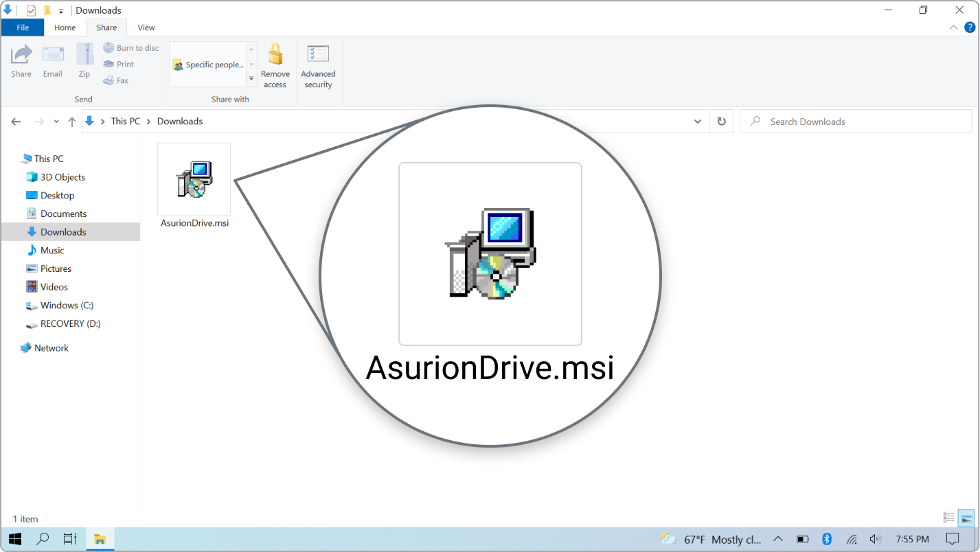Viewport: 980px width, 552px height.
Task: Open the Windows Start menu
Action: [x=14, y=539]
